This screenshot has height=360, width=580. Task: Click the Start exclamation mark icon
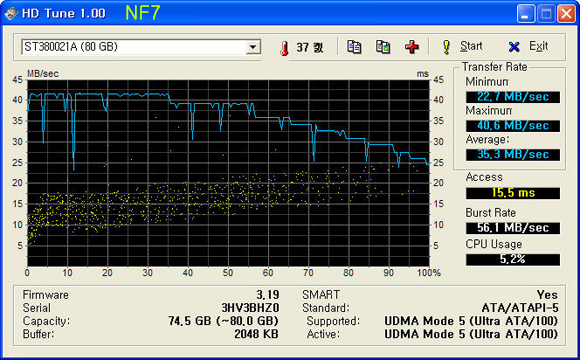[446, 47]
